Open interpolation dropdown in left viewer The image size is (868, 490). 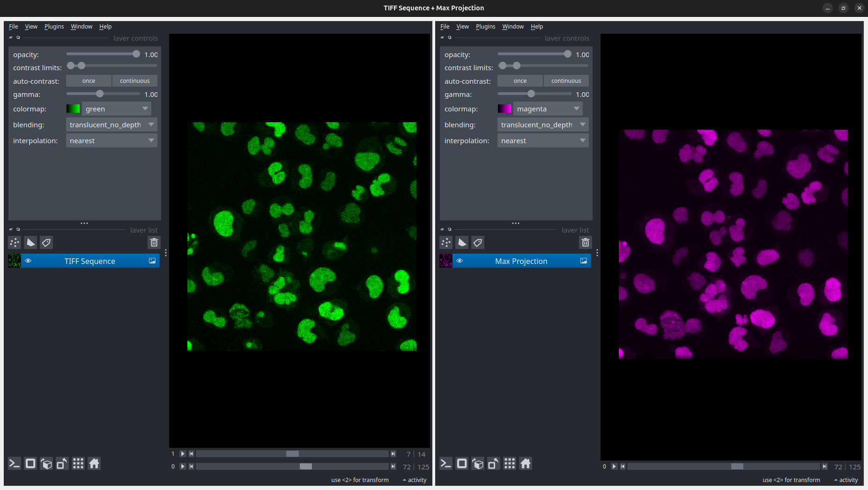tap(111, 141)
